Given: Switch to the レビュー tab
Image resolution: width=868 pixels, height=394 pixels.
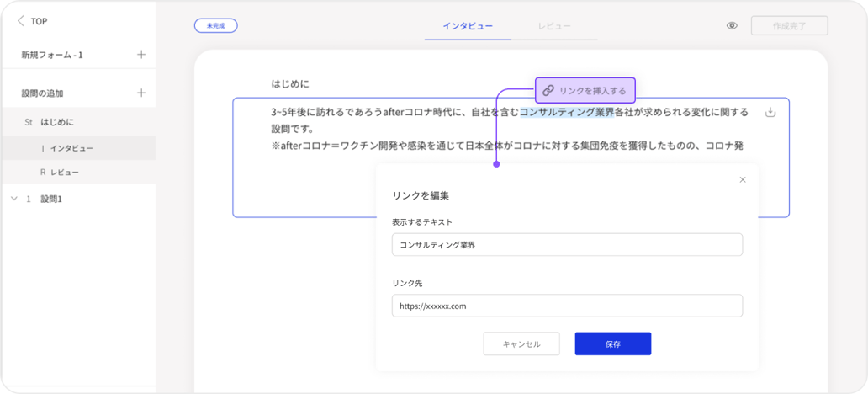Looking at the screenshot, I should pos(554,26).
